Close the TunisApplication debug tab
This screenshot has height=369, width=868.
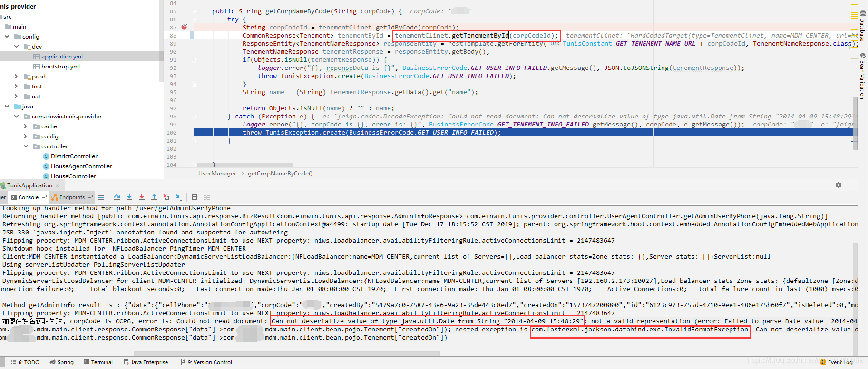pyautogui.click(x=58, y=185)
